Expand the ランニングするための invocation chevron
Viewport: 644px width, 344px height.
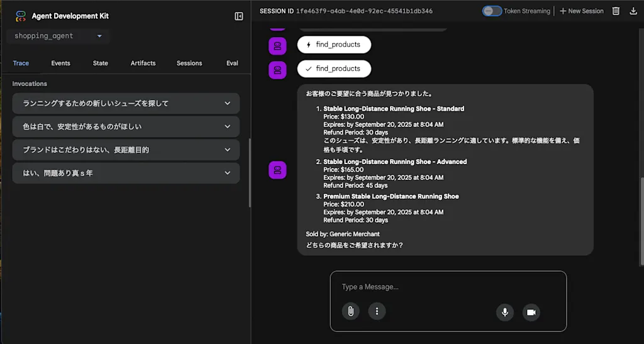[228, 103]
